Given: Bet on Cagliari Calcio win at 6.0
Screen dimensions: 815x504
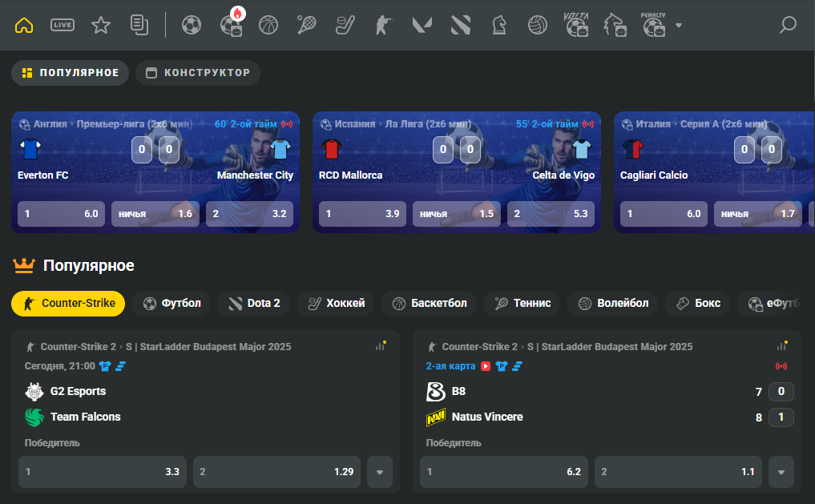Looking at the screenshot, I should pos(664,214).
